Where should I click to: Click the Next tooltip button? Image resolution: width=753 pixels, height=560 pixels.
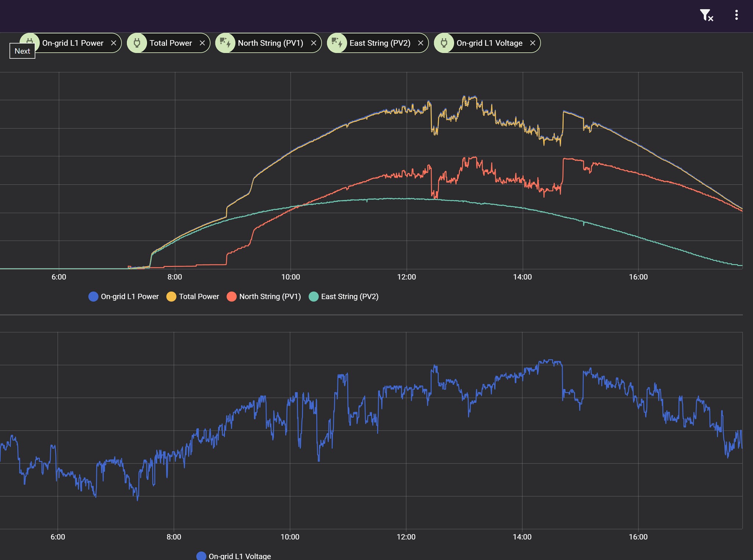pos(22,51)
